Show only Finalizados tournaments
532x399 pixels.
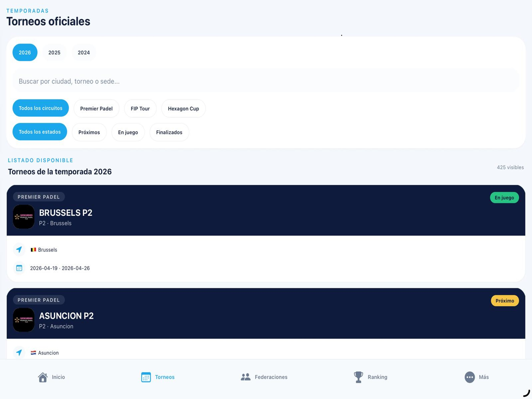[169, 132]
